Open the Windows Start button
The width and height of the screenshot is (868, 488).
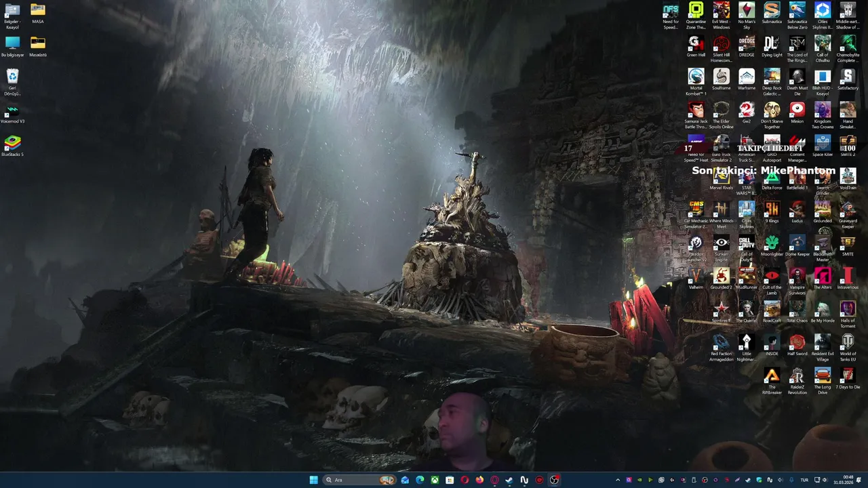pyautogui.click(x=313, y=480)
